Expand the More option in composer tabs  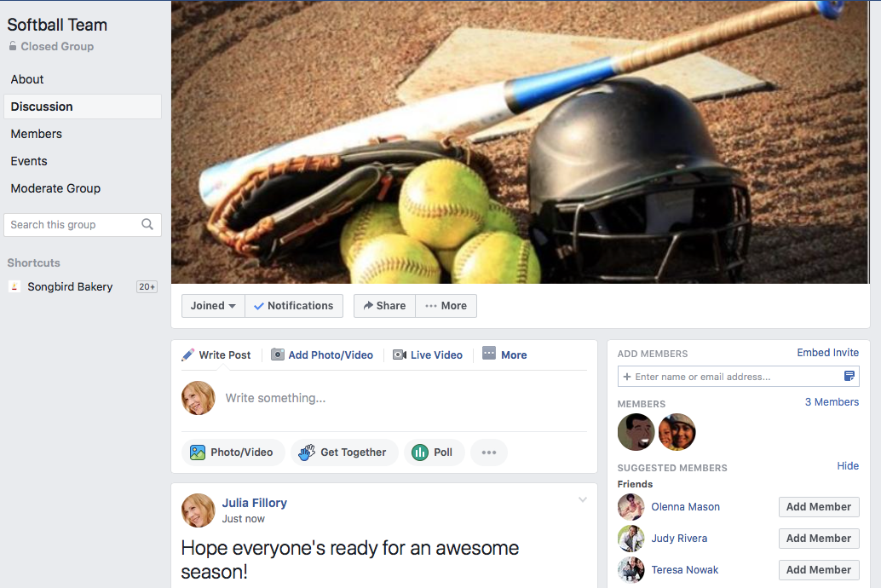(x=504, y=355)
